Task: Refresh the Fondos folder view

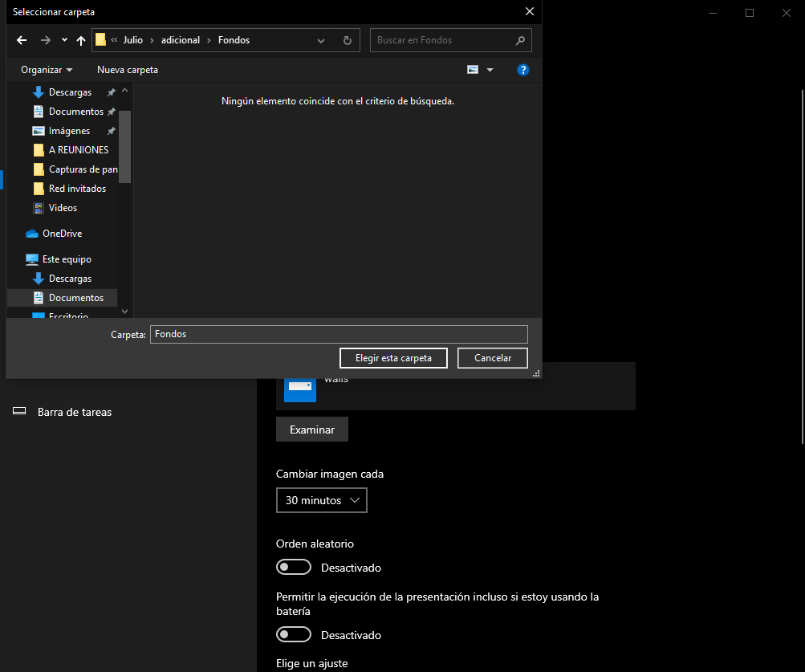Action: click(x=347, y=40)
